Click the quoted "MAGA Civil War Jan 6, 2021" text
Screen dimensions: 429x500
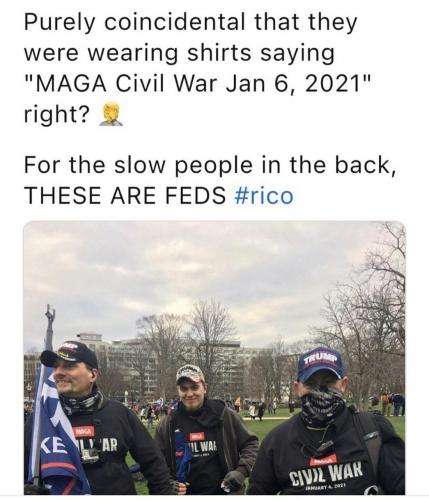[197, 83]
